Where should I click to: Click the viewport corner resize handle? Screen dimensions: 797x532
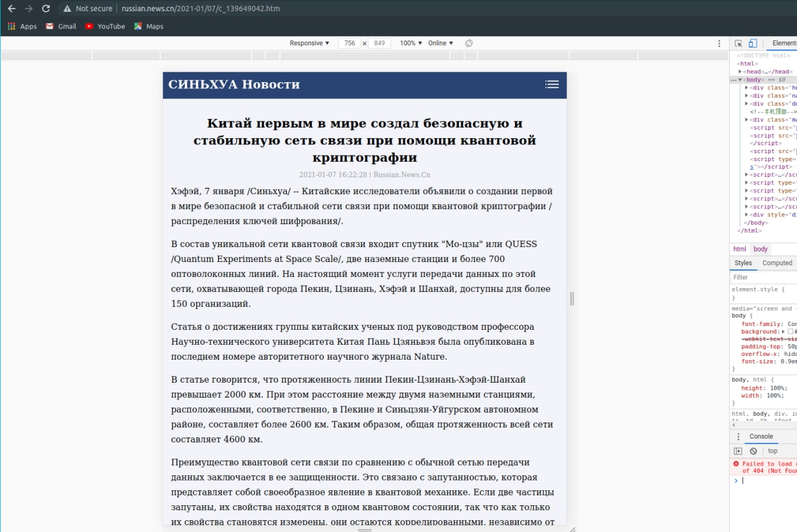(572, 530)
